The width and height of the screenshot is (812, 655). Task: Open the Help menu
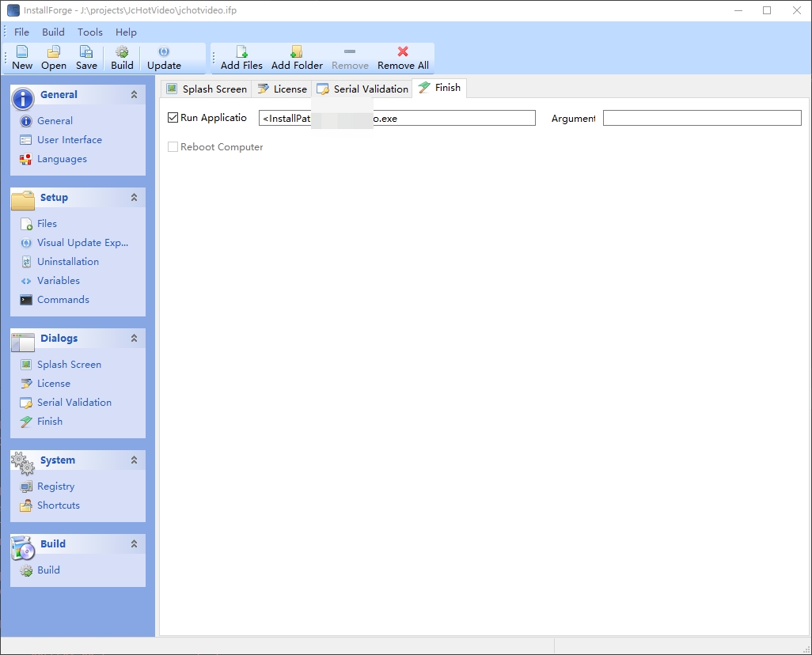tap(126, 32)
